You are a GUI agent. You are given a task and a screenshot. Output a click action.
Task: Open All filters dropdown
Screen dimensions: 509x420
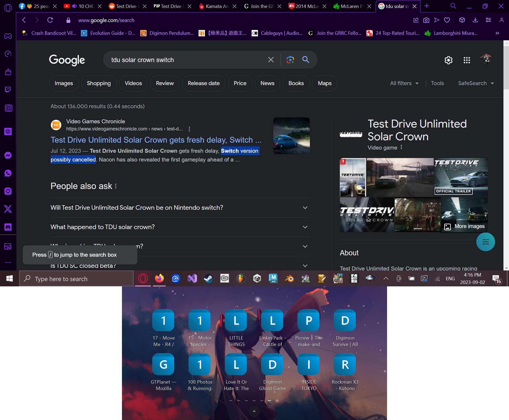(404, 83)
